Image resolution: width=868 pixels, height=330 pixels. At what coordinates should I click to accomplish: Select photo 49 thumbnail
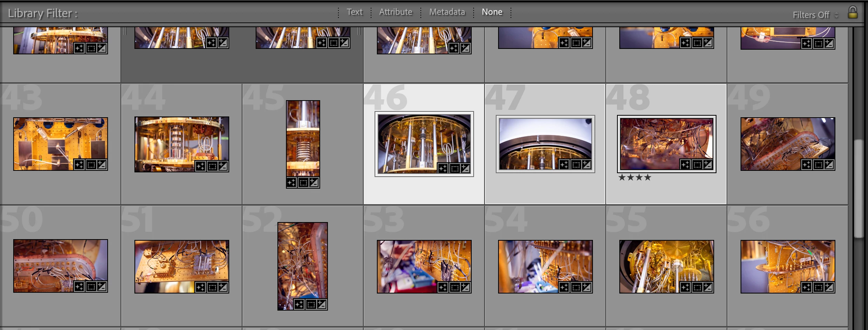pos(788,144)
